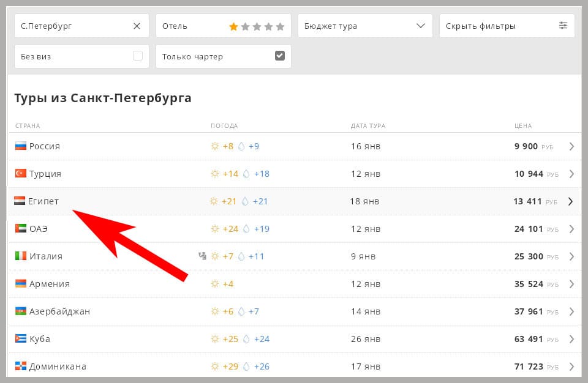The height and width of the screenshot is (383, 588).
Task: Expand Азербайджан tour row chevron
Action: click(x=571, y=311)
